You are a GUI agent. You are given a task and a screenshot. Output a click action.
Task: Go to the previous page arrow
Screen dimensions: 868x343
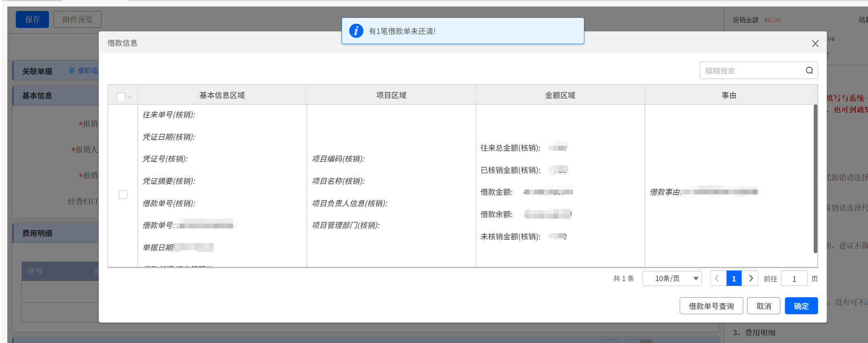point(717,279)
